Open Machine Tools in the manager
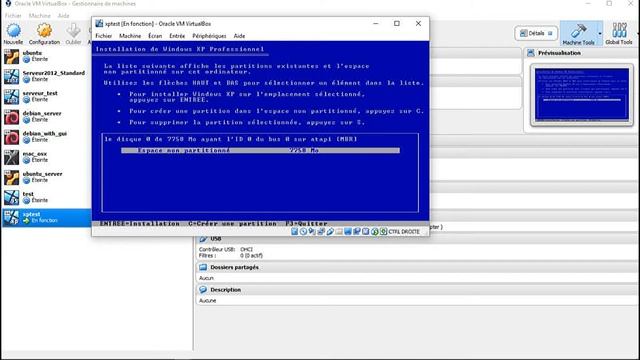The width and height of the screenshot is (640, 360). pyautogui.click(x=578, y=33)
